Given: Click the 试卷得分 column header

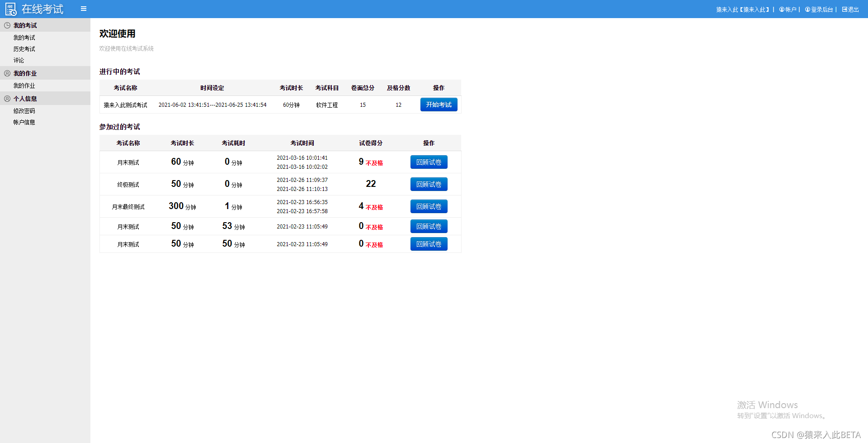Looking at the screenshot, I should (371, 143).
